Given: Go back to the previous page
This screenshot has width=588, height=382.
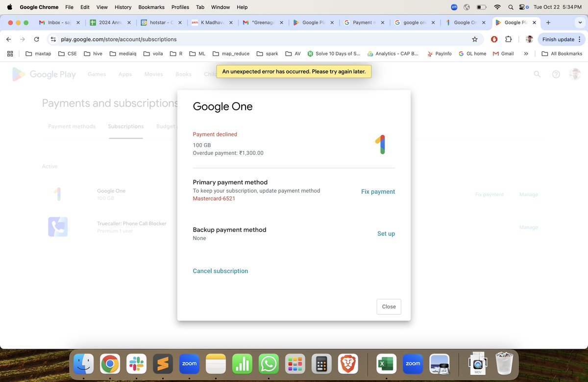Looking at the screenshot, I should point(9,39).
